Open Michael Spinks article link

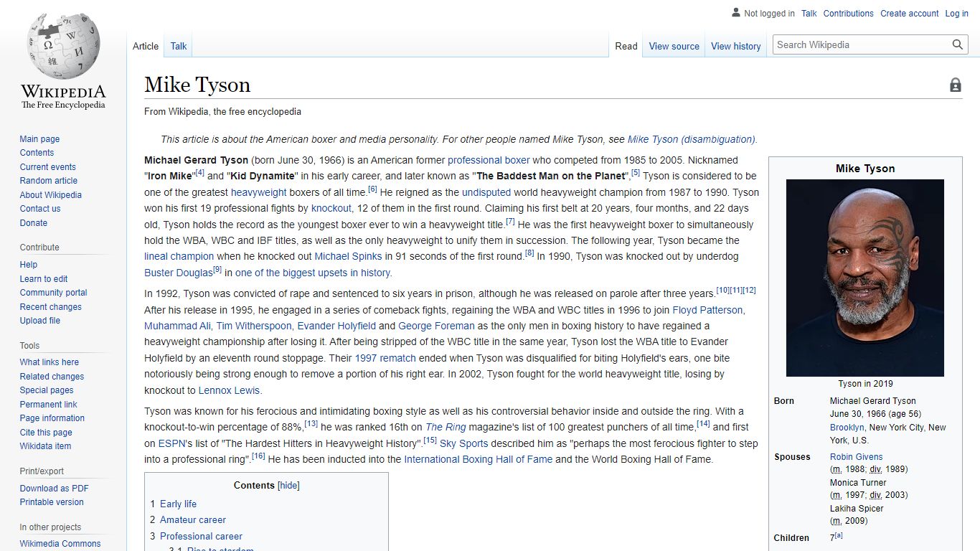[x=348, y=256]
